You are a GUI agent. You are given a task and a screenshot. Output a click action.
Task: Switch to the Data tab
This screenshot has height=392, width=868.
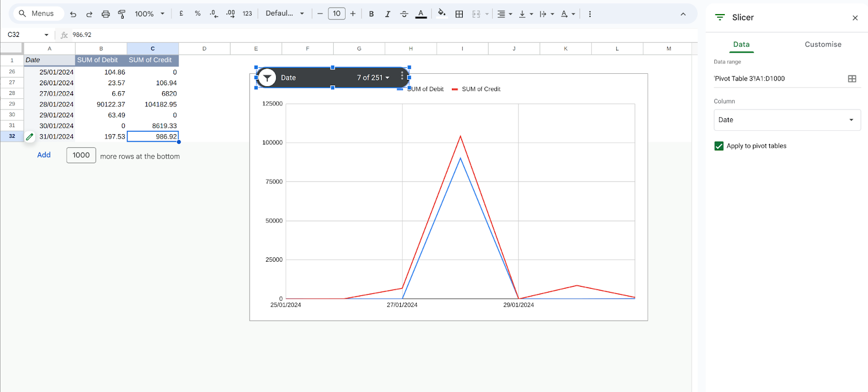[741, 45]
